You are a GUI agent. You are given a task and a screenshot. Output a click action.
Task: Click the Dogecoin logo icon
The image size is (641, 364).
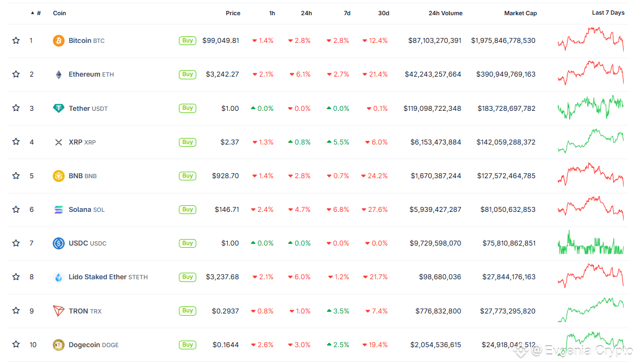(59, 345)
